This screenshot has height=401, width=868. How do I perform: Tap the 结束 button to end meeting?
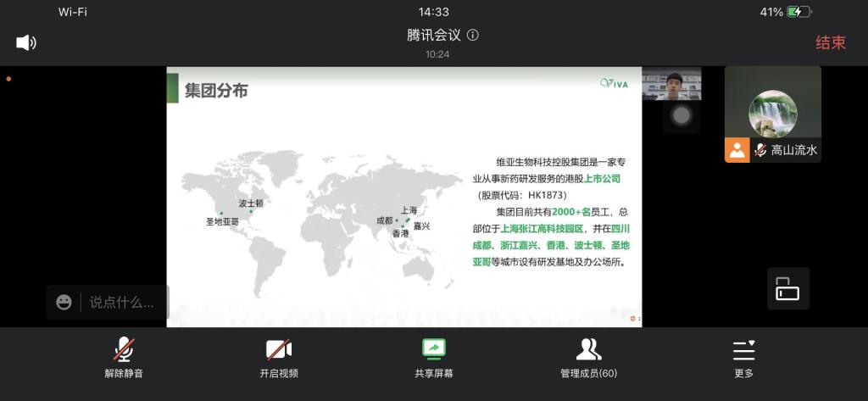point(830,42)
